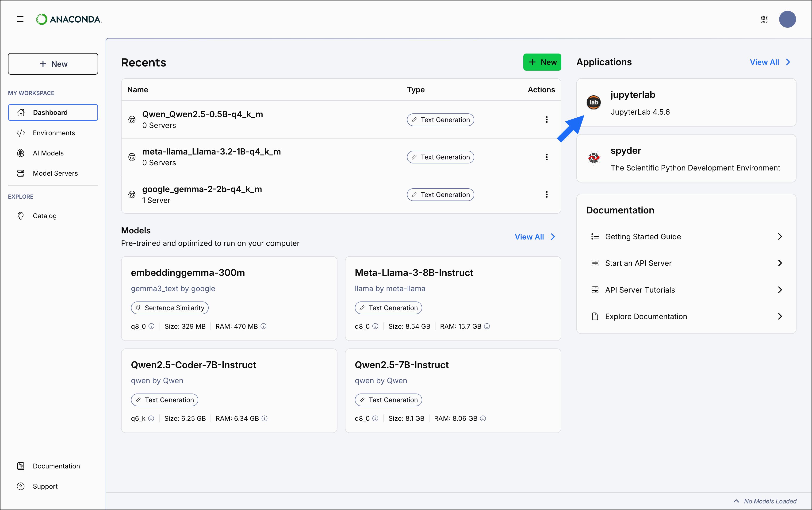Click the Spyder application icon
Screen dimensions: 812x510
point(594,158)
